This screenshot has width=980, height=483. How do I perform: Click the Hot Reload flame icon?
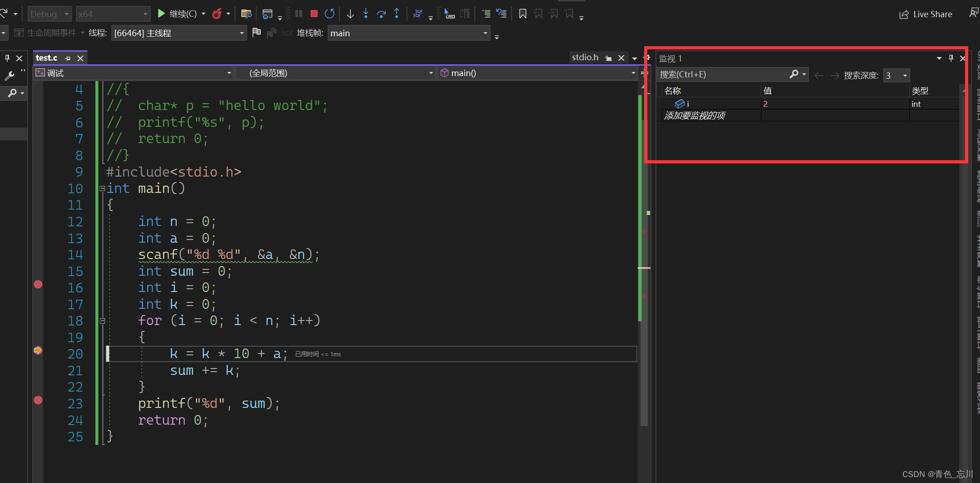tap(217, 14)
